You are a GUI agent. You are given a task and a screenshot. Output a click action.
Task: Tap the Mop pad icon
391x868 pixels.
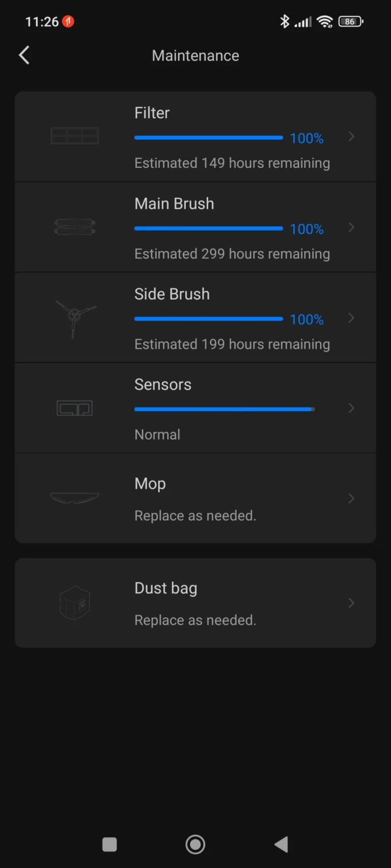[75, 498]
